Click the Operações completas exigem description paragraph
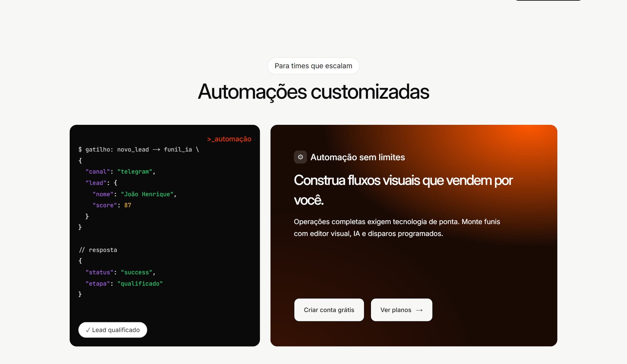 [x=397, y=228]
